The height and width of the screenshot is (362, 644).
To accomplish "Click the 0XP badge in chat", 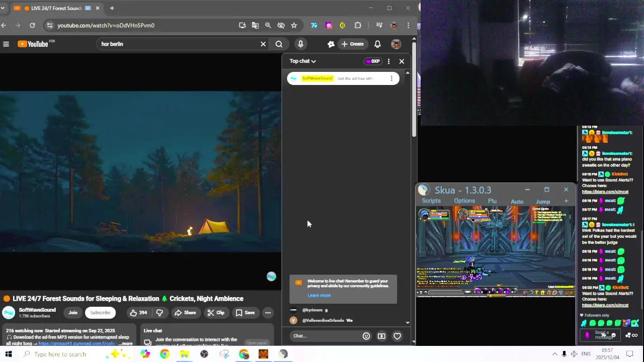I will (373, 61).
